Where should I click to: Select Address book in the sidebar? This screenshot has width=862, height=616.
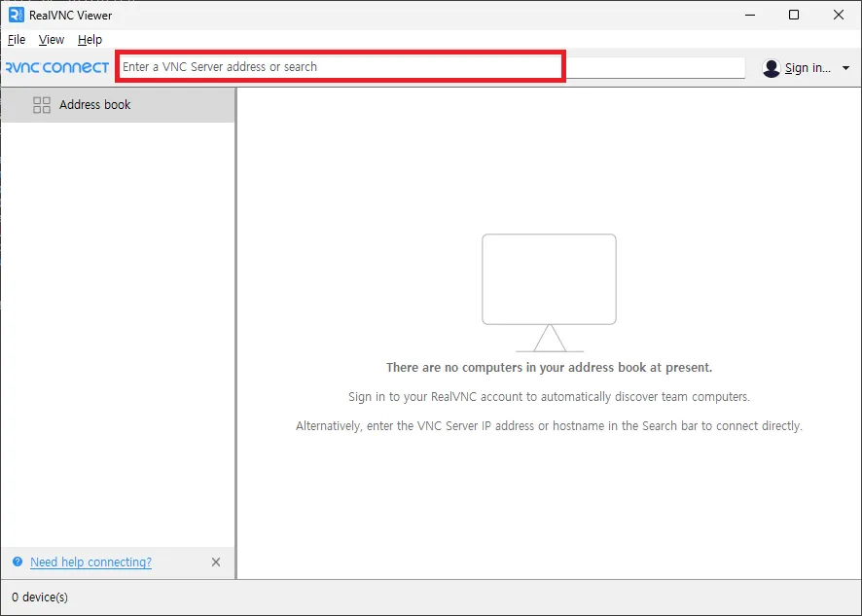tap(94, 104)
